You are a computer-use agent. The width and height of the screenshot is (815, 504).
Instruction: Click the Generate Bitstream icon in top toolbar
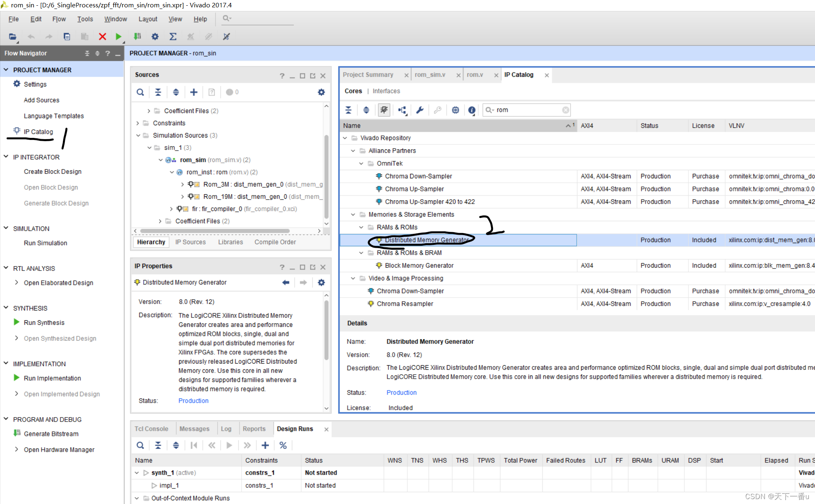pos(138,37)
